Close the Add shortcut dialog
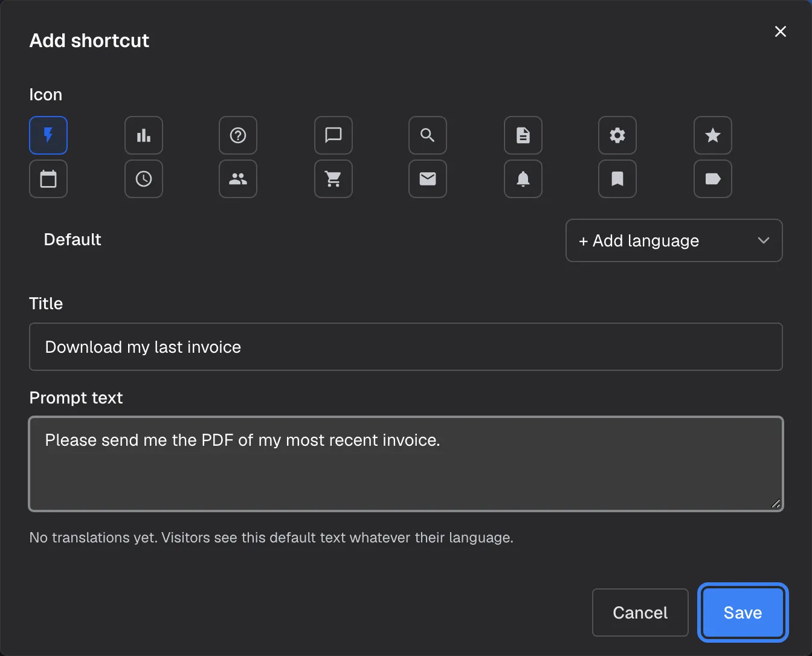The image size is (812, 656). tap(781, 31)
